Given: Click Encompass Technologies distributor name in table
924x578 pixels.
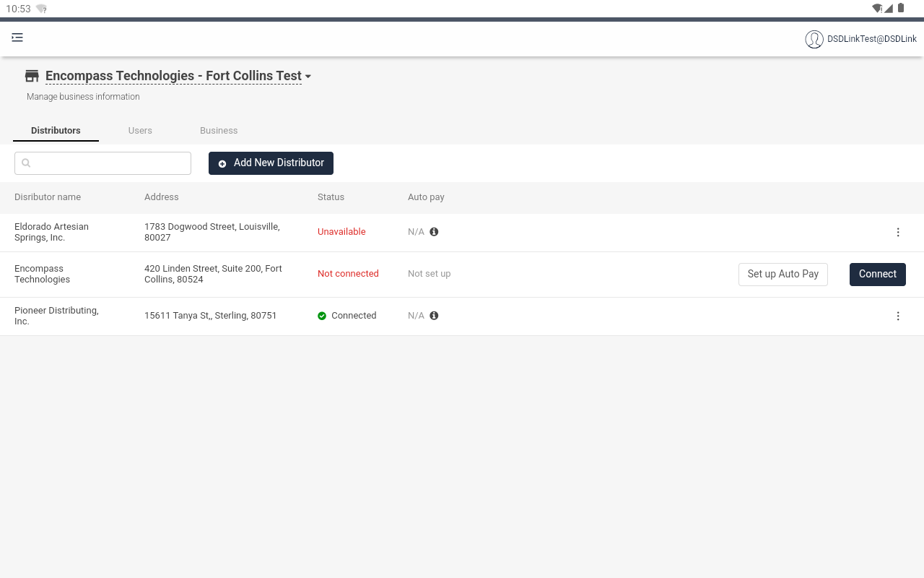Looking at the screenshot, I should point(43,274).
